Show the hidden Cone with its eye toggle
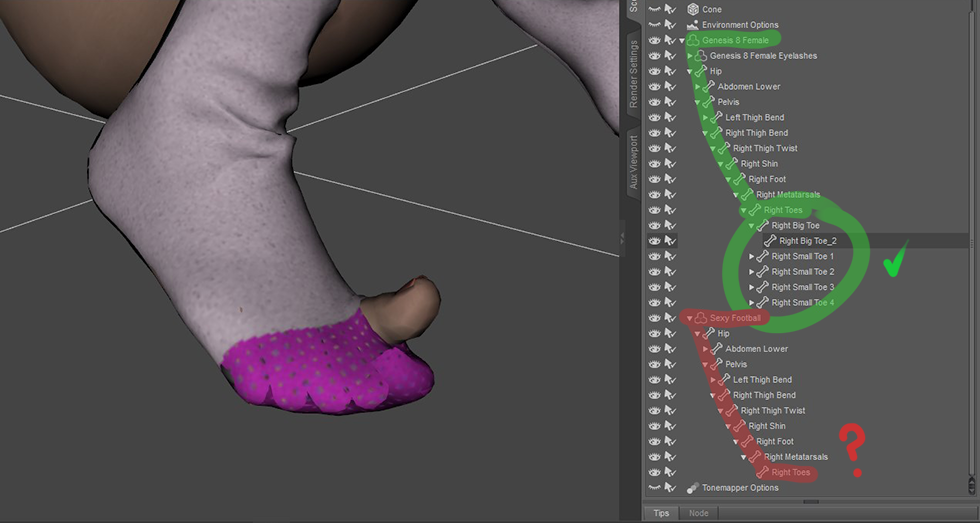Screen dimensions: 980x523 tap(654, 9)
